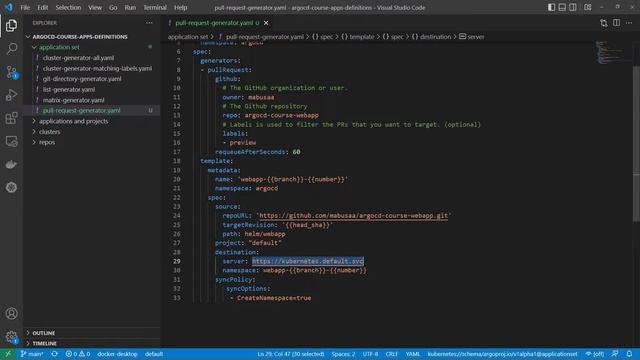This screenshot has width=640, height=360.
Task: Select pull-request-generator.yaml in explorer
Action: point(81,111)
